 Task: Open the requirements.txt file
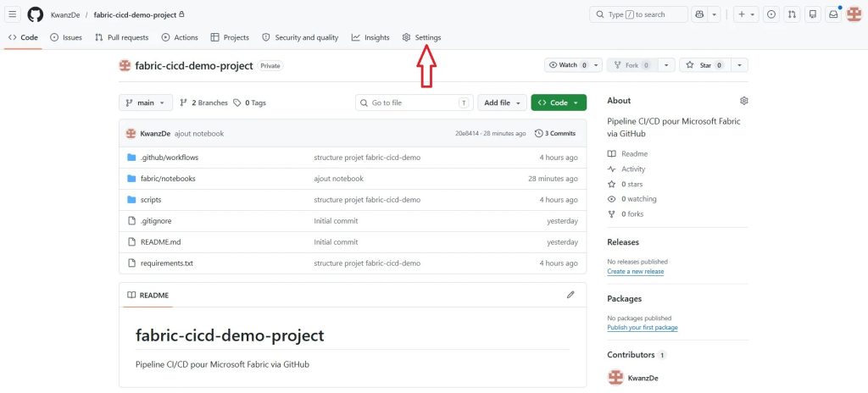tap(167, 263)
